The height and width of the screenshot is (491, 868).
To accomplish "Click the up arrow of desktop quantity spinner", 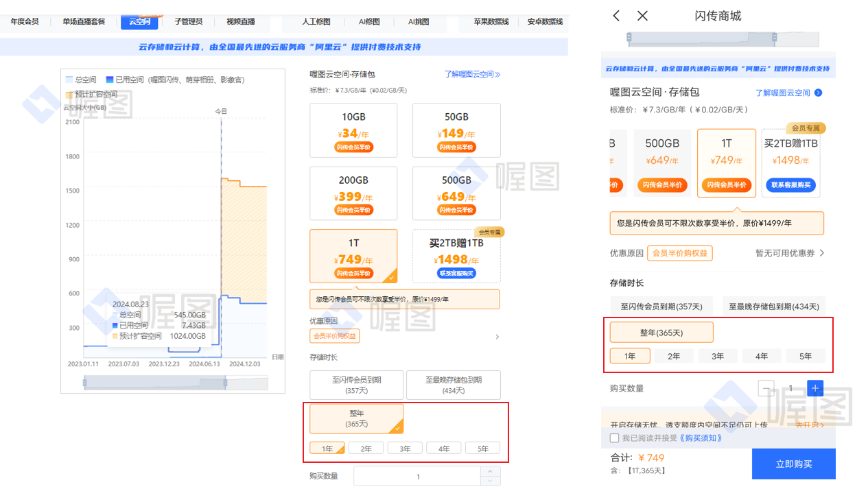I will (489, 471).
